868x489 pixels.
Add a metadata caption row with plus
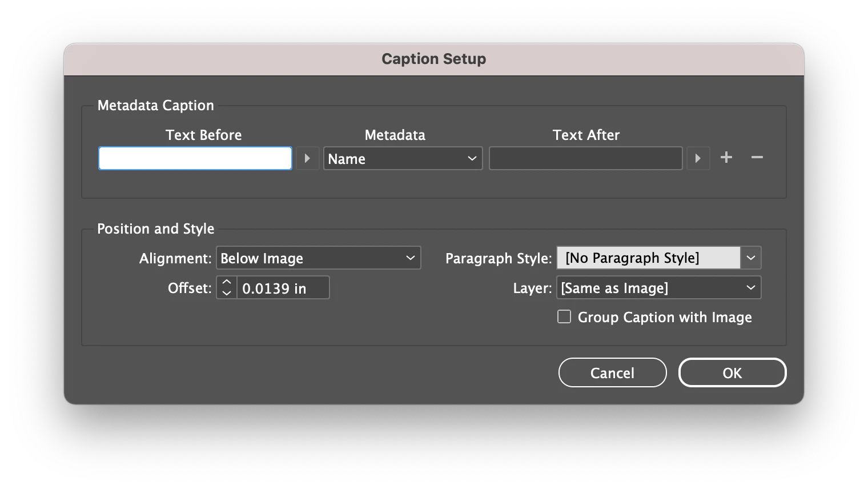click(726, 158)
